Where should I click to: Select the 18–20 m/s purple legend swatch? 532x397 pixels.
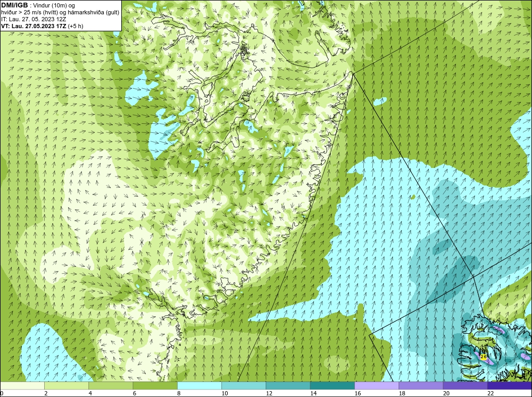(x=421, y=385)
